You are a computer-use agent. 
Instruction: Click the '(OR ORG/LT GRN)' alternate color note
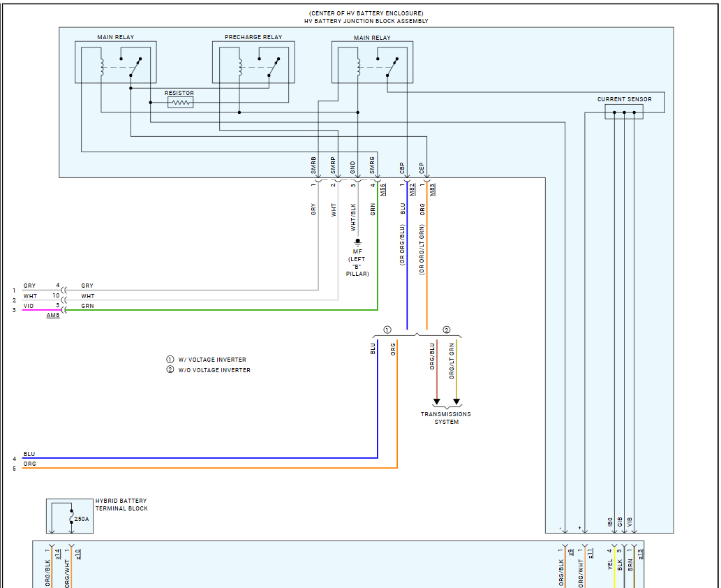point(422,250)
